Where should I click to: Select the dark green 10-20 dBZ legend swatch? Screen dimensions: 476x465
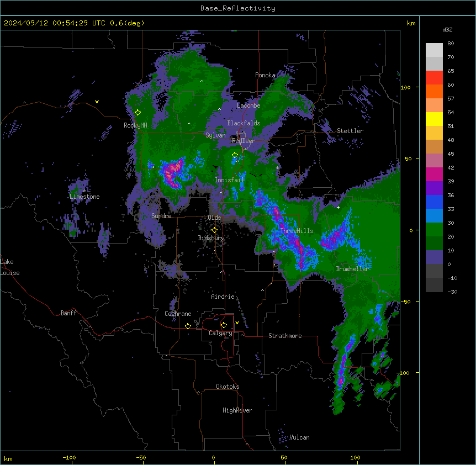pyautogui.click(x=434, y=244)
